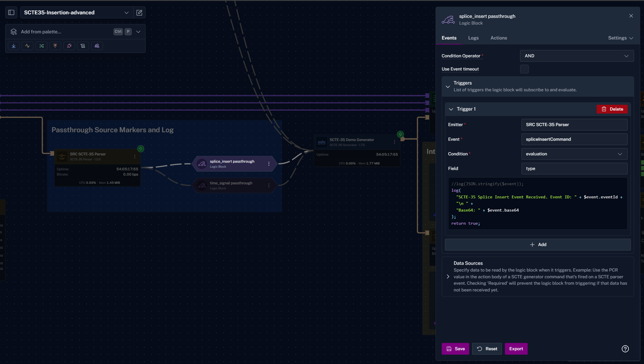Collapse the Triggers section
Image resolution: width=644 pixels, height=364 pixels.
pos(448,87)
